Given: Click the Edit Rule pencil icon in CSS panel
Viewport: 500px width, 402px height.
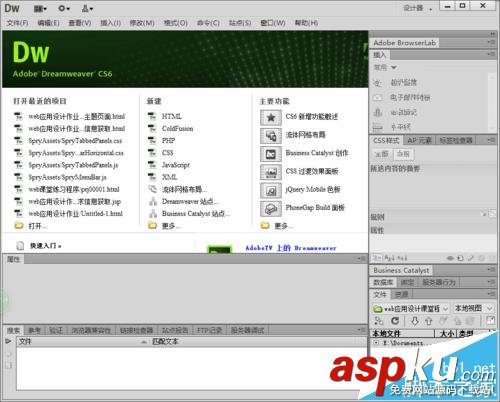Looking at the screenshot, I should pos(471,258).
